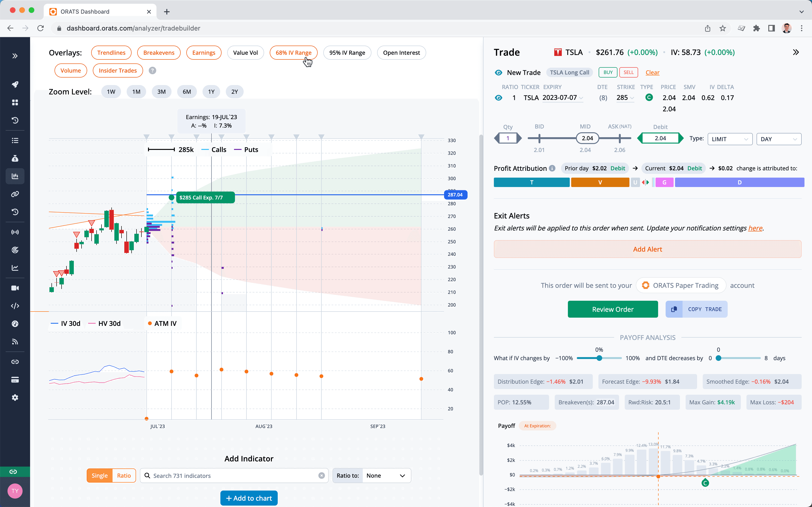Toggle New Trade visibility eye icon
Viewport: 812px width, 507px height.
click(x=499, y=72)
